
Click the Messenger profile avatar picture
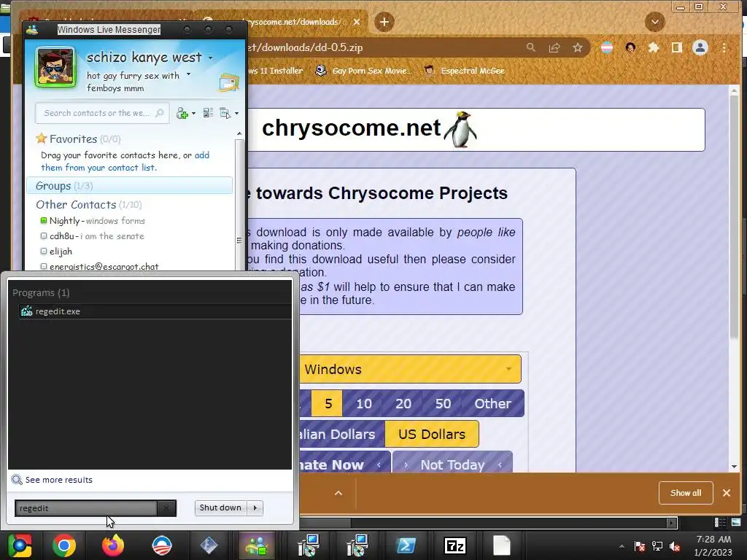tap(55, 67)
